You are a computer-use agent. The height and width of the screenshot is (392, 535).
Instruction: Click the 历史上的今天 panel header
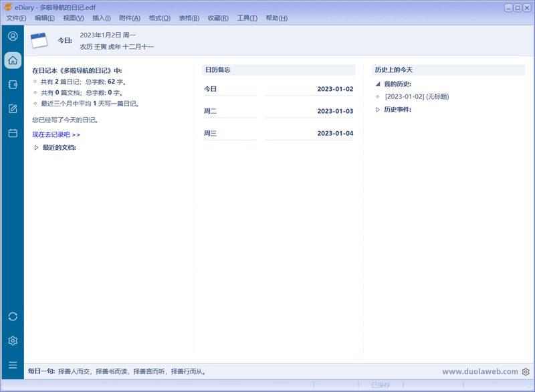pyautogui.click(x=448, y=70)
